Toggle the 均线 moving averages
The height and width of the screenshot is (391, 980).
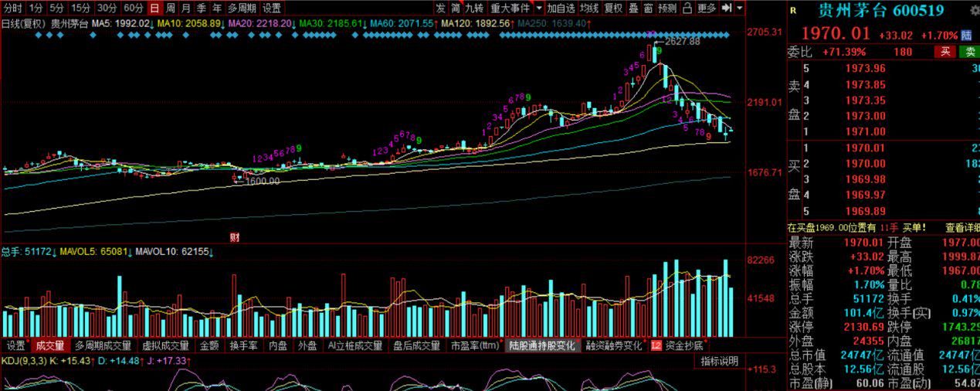point(589,8)
